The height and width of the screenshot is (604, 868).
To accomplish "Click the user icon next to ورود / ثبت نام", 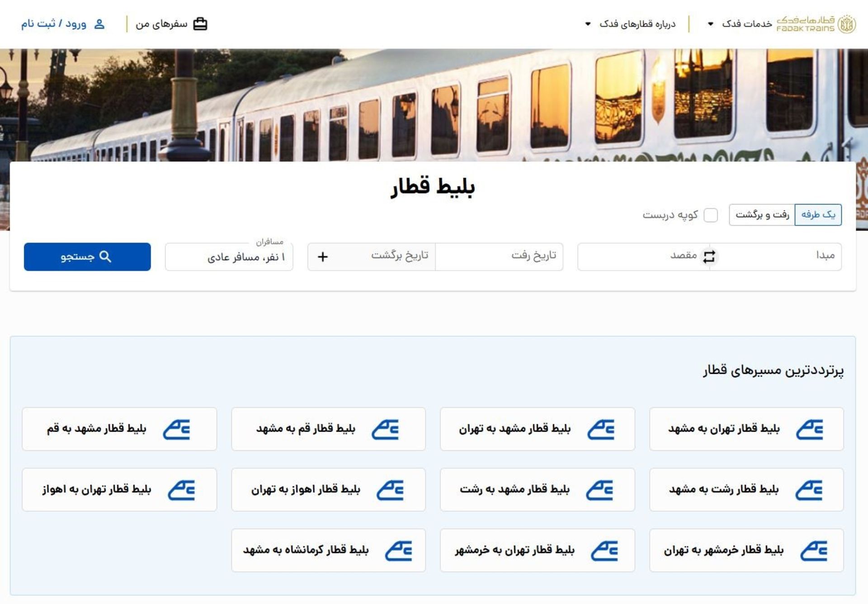I will 99,24.
